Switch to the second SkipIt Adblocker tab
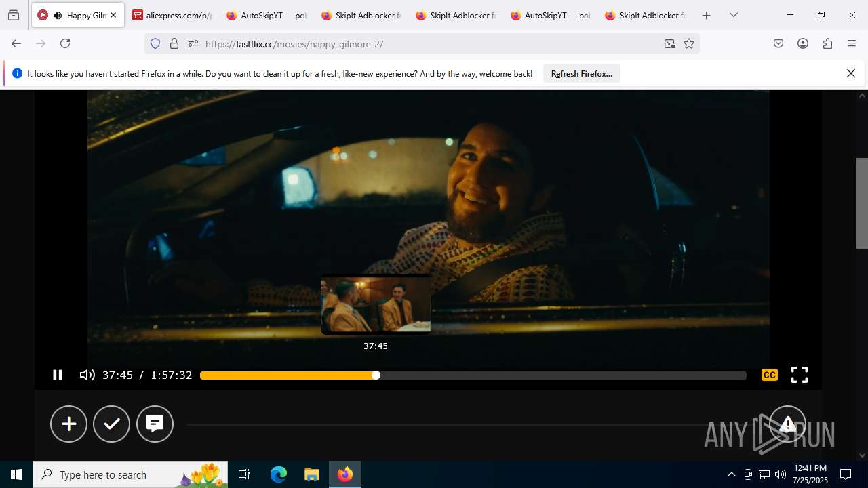The width and height of the screenshot is (868, 488). [x=456, y=15]
